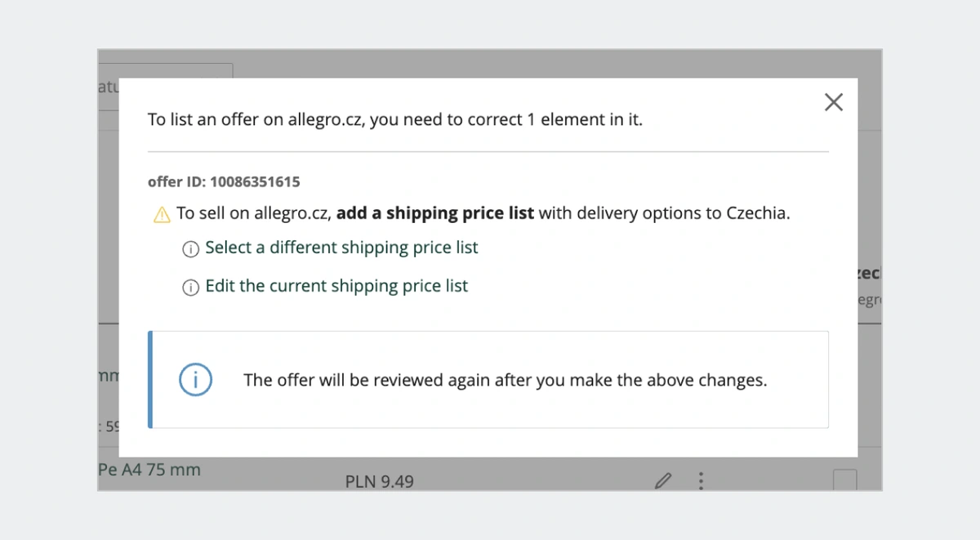
Task: Open 'Select a different shipping price list' link
Action: click(x=341, y=248)
